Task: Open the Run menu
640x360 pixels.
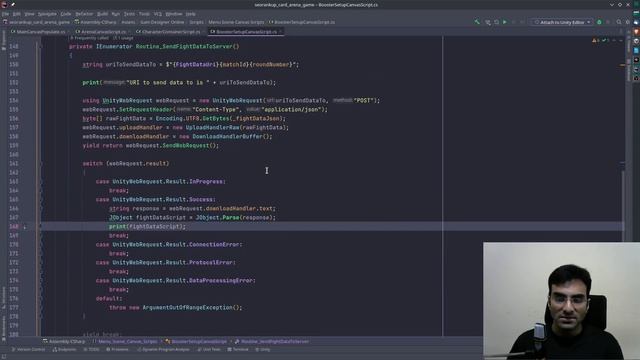Action: pos(116,14)
